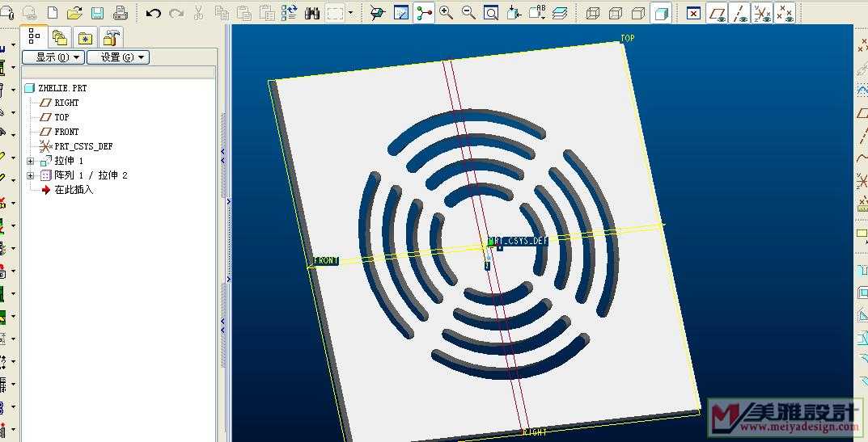Select the FRONT datum plane in tree
Screen dimensions: 868x442
click(66, 132)
